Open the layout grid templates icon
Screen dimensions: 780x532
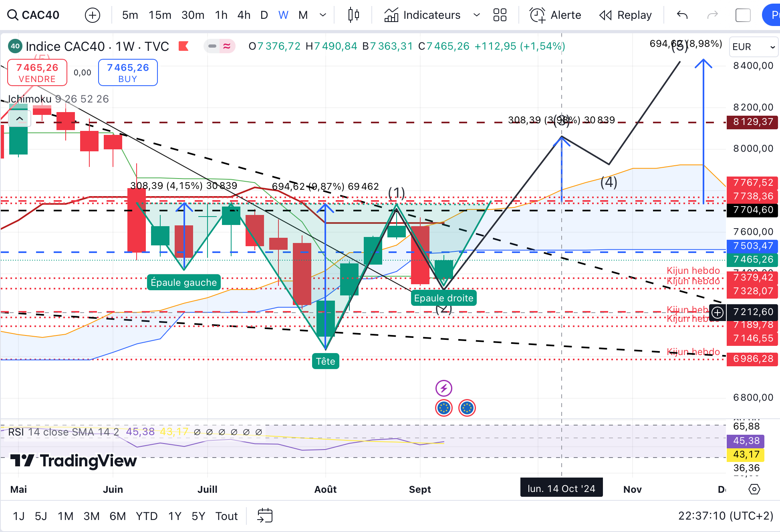click(x=500, y=15)
